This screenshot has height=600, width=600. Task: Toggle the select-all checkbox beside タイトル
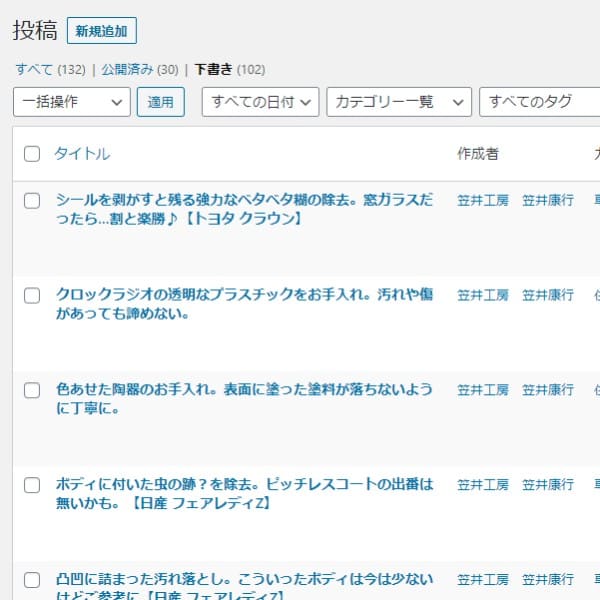(32, 154)
